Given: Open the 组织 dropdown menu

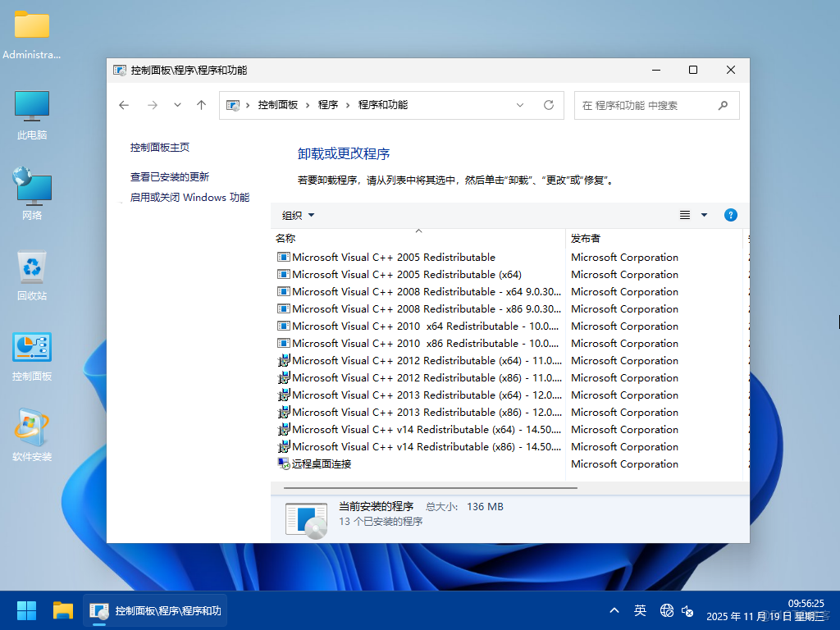Looking at the screenshot, I should coord(296,215).
